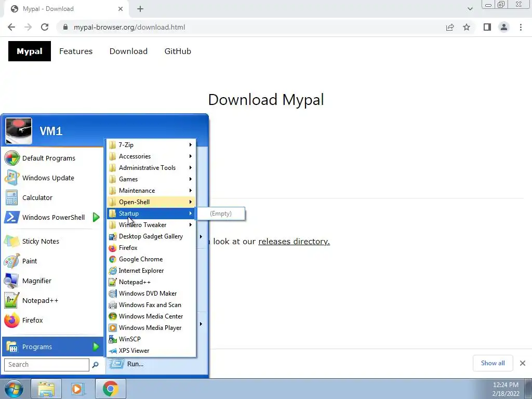The image size is (532, 399).
Task: Toggle the Chrome side panel
Action: tap(487, 27)
